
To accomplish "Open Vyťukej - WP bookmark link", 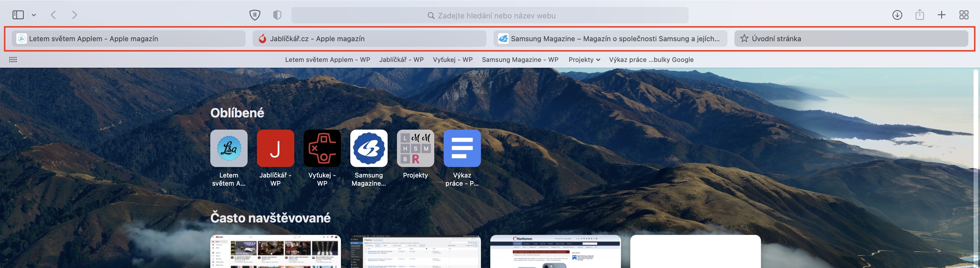I will tap(453, 59).
